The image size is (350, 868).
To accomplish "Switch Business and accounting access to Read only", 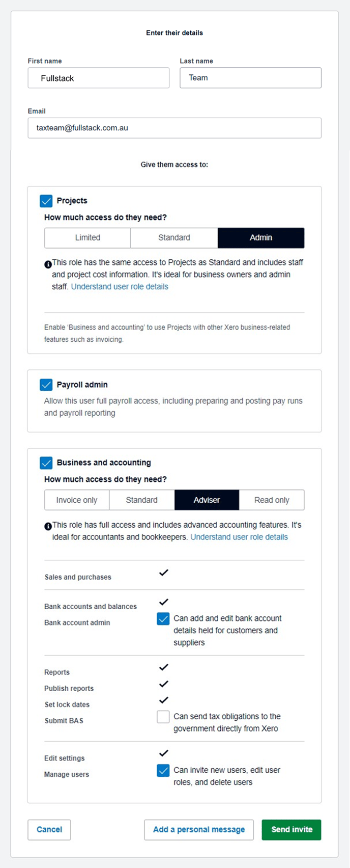I will [271, 500].
